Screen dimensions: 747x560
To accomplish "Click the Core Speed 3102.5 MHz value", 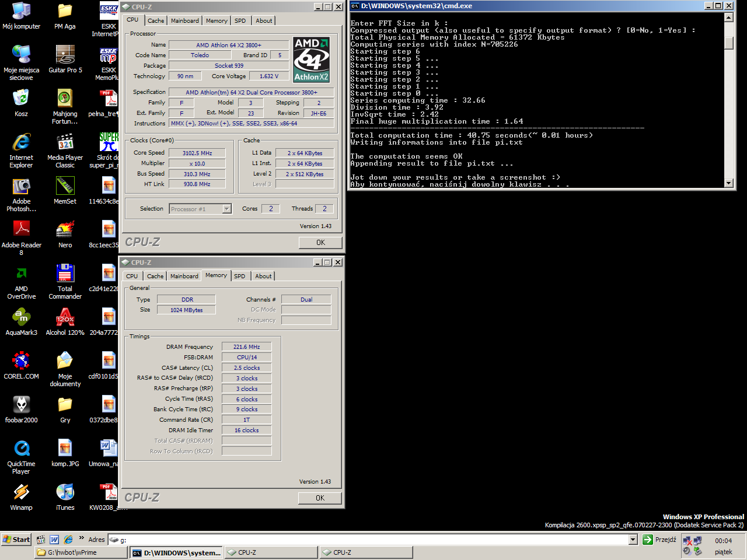I will (x=197, y=153).
